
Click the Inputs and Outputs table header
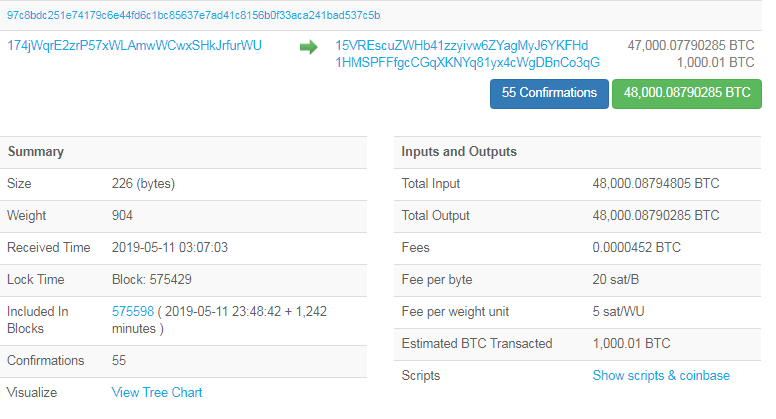point(459,152)
